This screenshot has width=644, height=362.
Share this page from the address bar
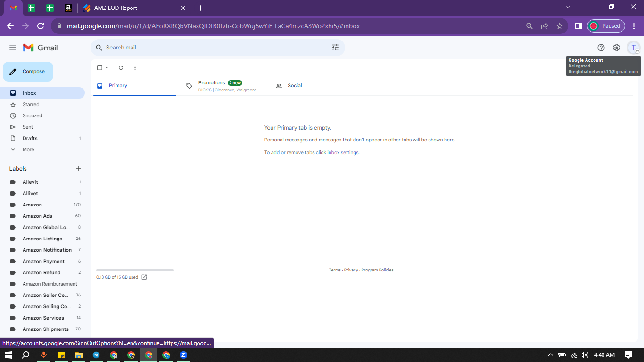pos(545,26)
